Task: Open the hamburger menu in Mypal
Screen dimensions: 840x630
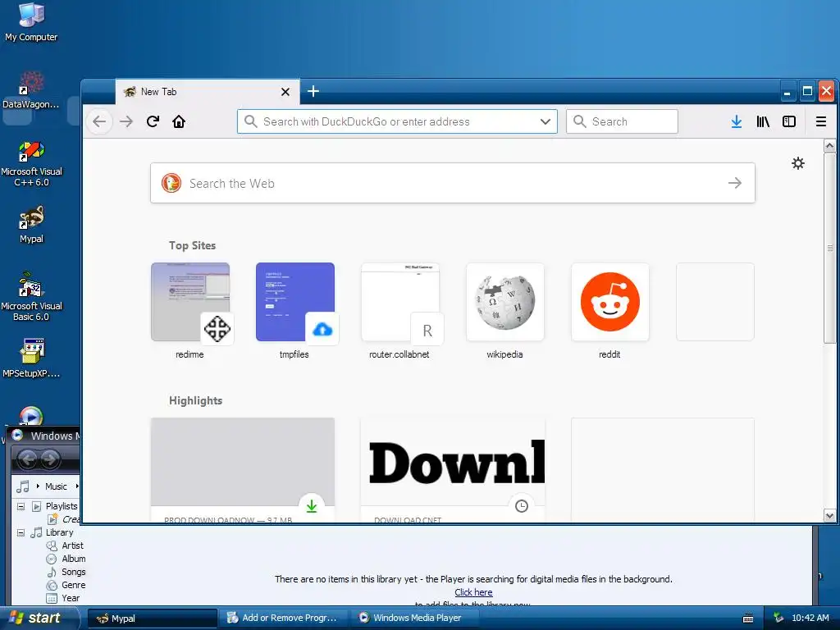Action: [x=820, y=121]
